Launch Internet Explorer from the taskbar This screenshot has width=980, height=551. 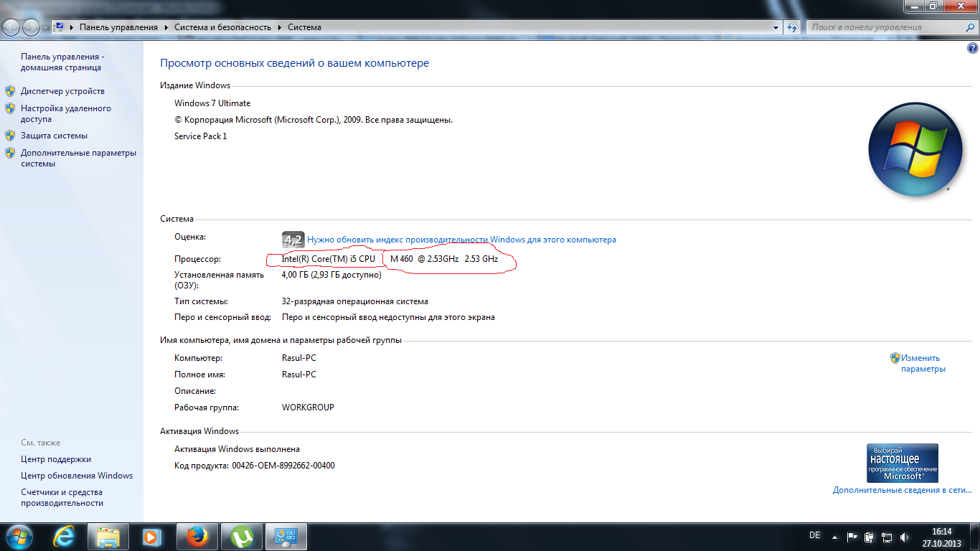point(64,537)
